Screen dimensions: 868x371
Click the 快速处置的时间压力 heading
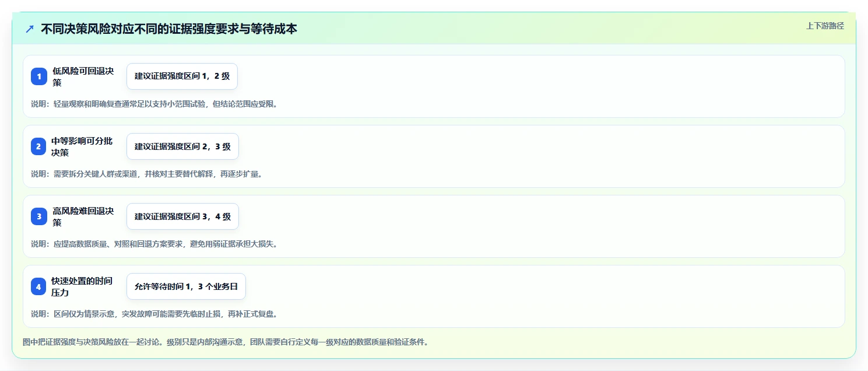pyautogui.click(x=82, y=286)
